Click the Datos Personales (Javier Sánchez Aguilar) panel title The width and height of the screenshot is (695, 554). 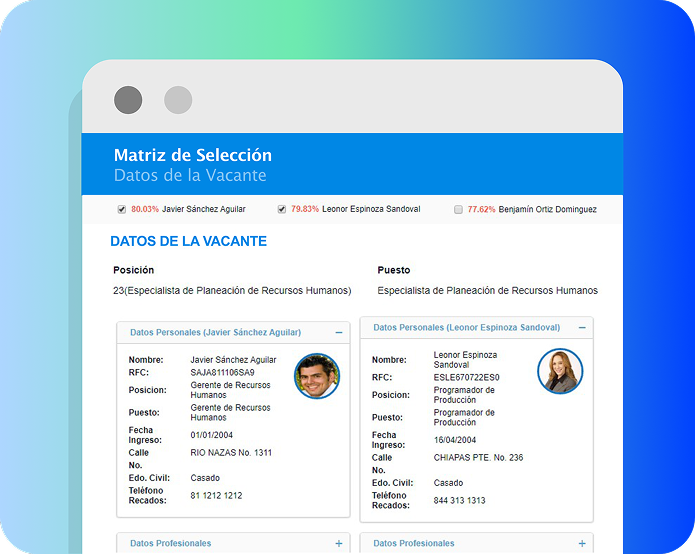point(215,332)
